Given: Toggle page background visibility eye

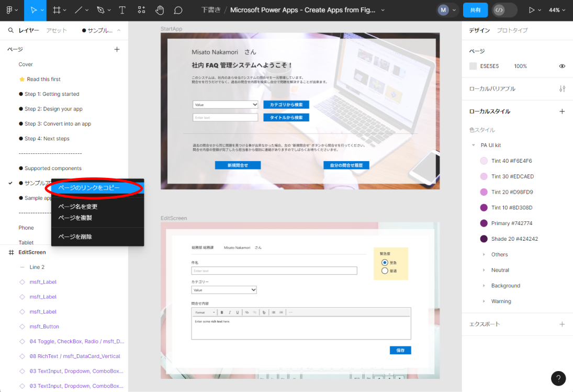Looking at the screenshot, I should click(562, 66).
